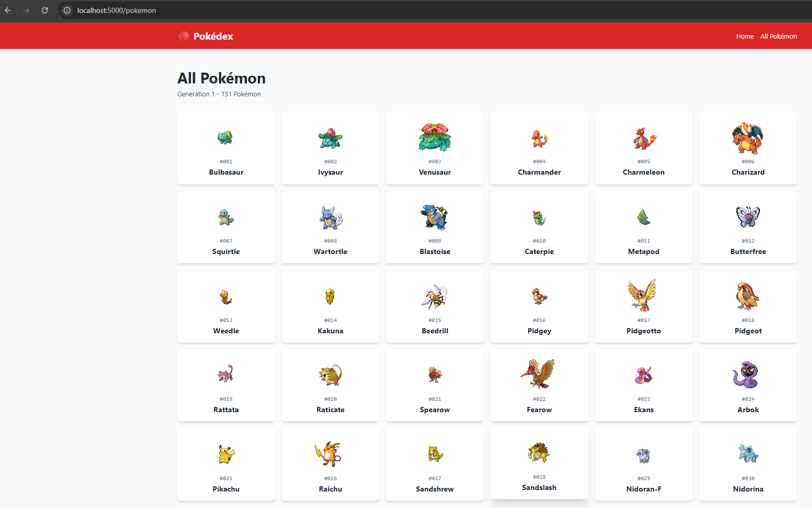
Task: Select the Rattata sprite
Action: coord(226,374)
